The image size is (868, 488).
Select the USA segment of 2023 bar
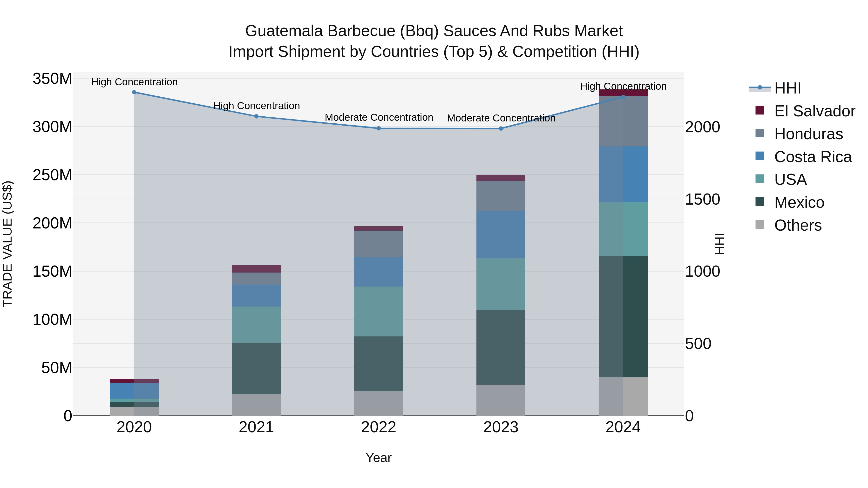(x=501, y=284)
